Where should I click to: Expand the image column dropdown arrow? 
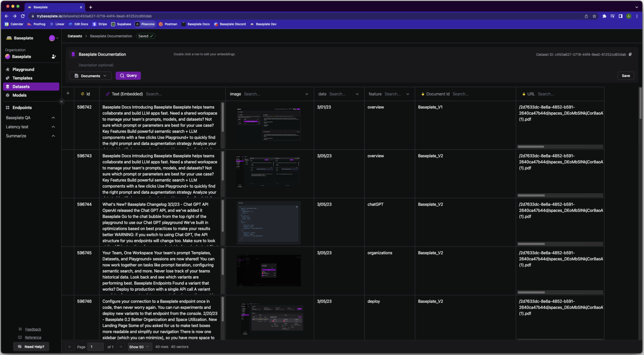tap(306, 94)
